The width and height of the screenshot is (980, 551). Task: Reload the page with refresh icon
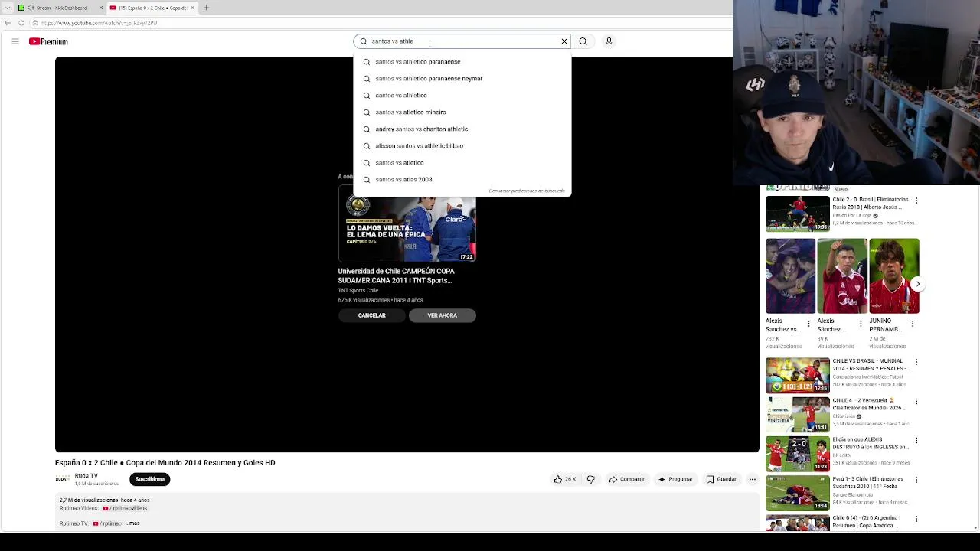pyautogui.click(x=21, y=23)
